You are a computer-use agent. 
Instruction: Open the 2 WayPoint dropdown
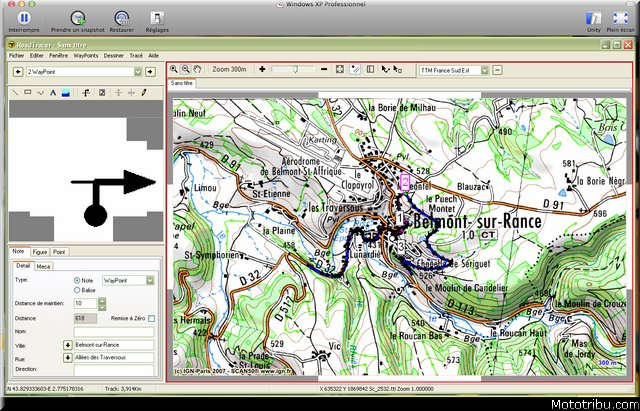[138, 72]
